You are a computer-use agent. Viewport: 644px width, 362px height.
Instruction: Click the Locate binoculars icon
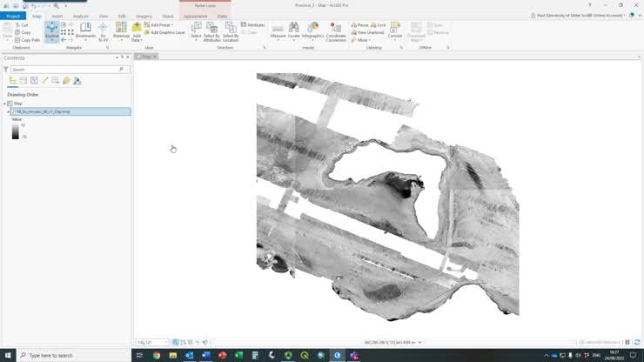coord(294,29)
